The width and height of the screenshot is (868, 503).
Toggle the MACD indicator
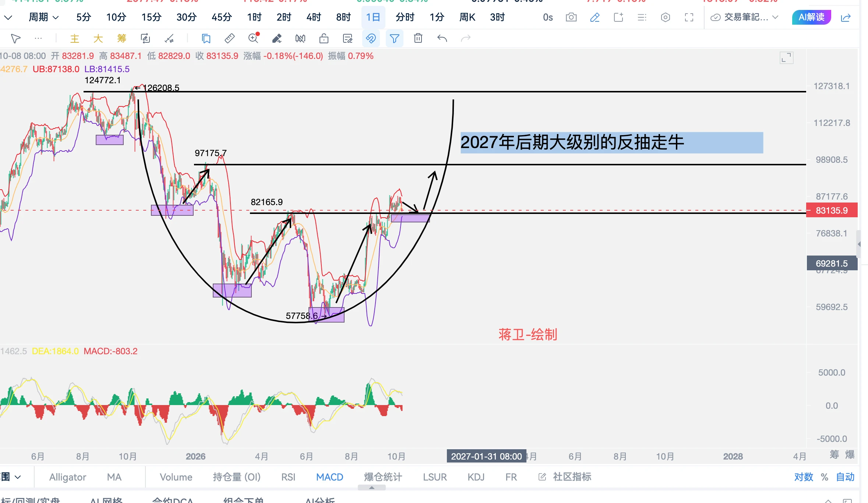click(329, 477)
